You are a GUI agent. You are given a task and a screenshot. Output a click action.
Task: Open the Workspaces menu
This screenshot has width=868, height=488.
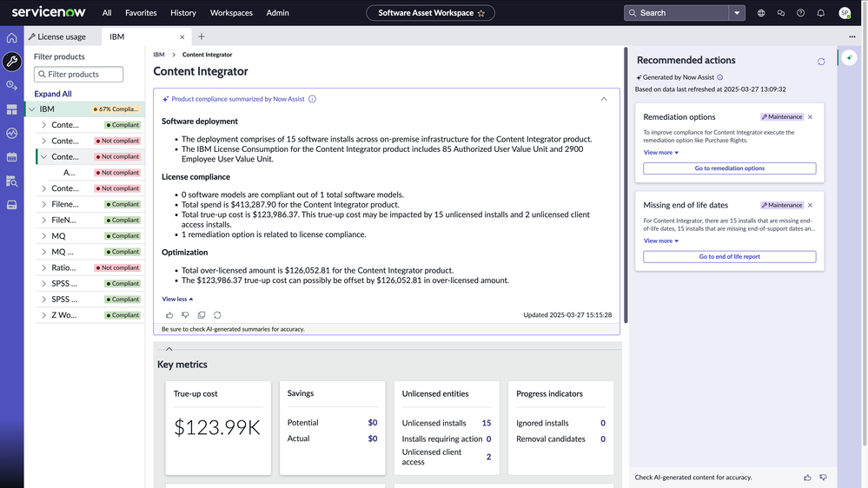click(231, 13)
